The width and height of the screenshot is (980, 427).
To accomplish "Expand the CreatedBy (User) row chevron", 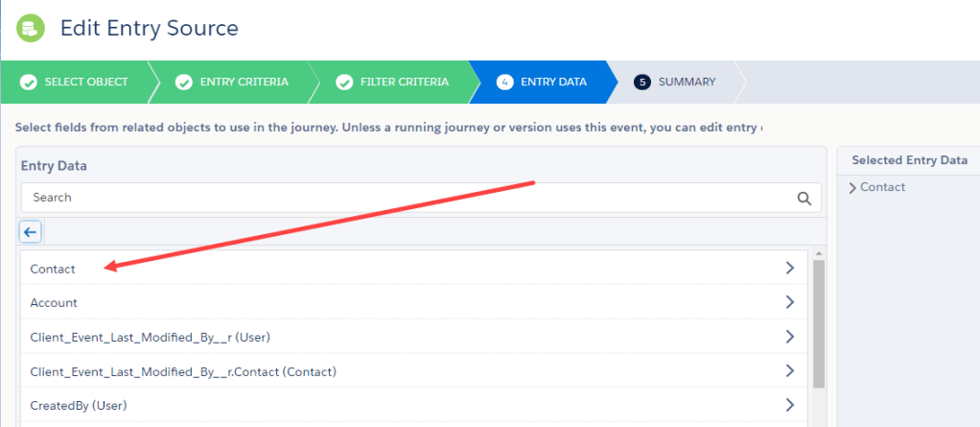I will [789, 405].
